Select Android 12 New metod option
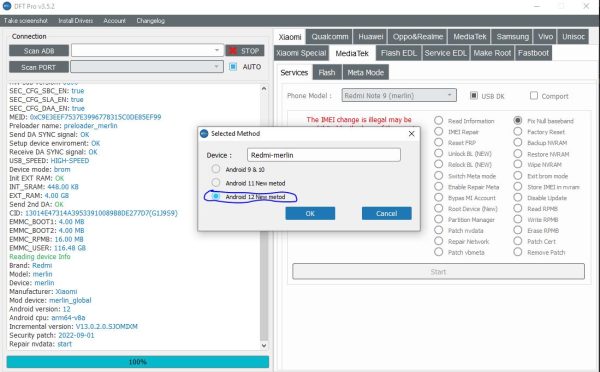This screenshot has width=600, height=372. click(216, 196)
